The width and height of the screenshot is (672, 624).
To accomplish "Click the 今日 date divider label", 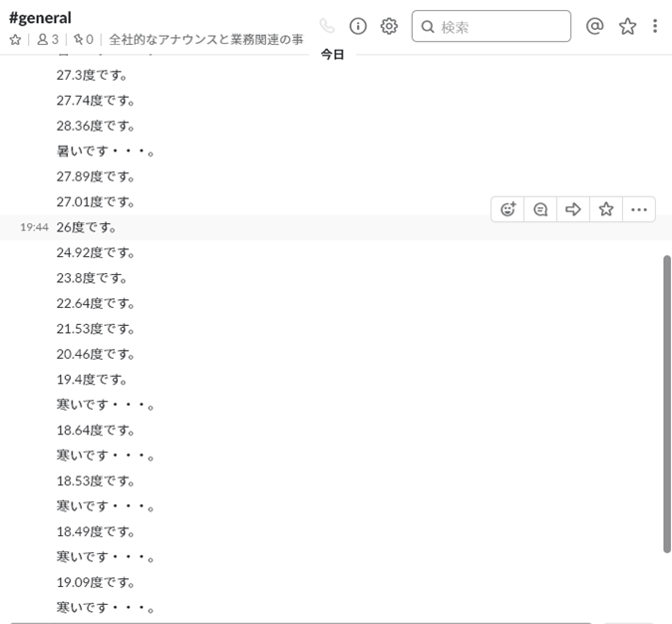I will (x=333, y=55).
